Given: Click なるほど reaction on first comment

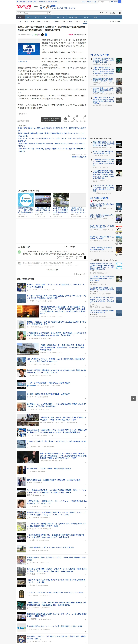Looking at the screenshot, I should pyautogui.click(x=67, y=257).
